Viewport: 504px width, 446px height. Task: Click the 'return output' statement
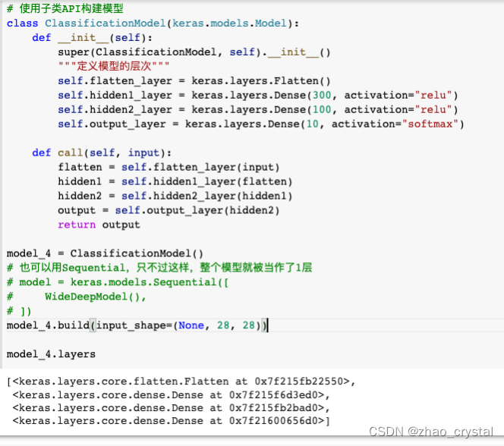(x=99, y=225)
